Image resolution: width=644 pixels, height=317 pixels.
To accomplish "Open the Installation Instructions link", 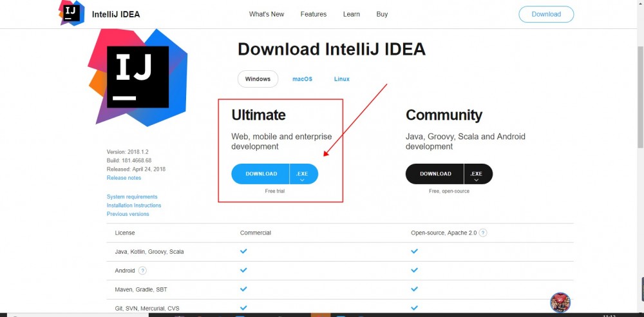I will click(134, 205).
